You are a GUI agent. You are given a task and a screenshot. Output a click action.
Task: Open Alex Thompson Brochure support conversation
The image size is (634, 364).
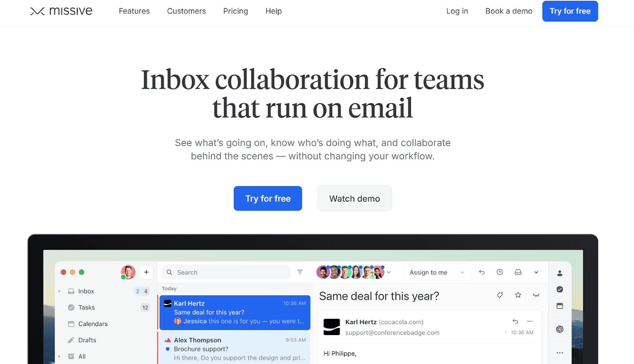pyautogui.click(x=235, y=348)
